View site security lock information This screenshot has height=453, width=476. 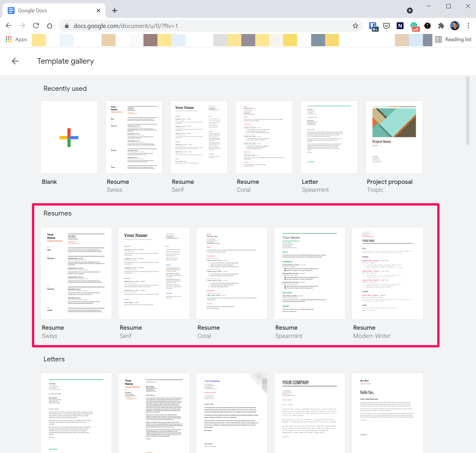(67, 26)
